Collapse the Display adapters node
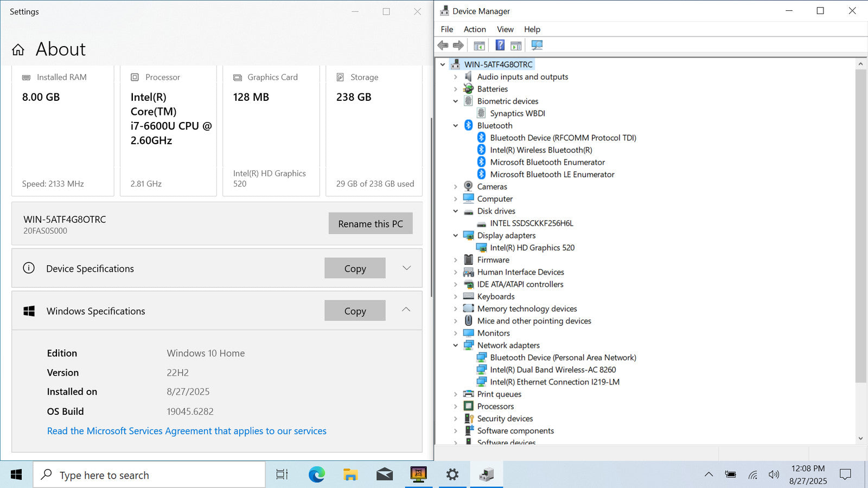The width and height of the screenshot is (868, 488). (456, 235)
